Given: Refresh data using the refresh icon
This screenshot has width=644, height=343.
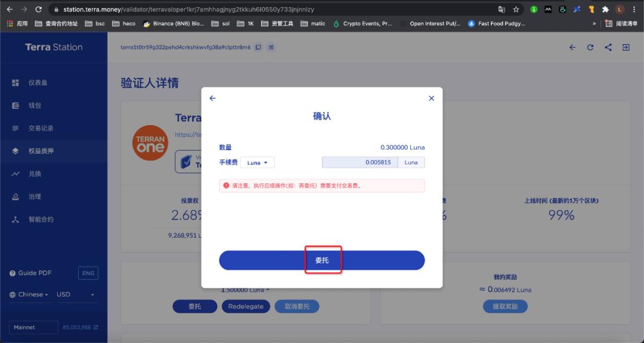Looking at the screenshot, I should click(590, 47).
